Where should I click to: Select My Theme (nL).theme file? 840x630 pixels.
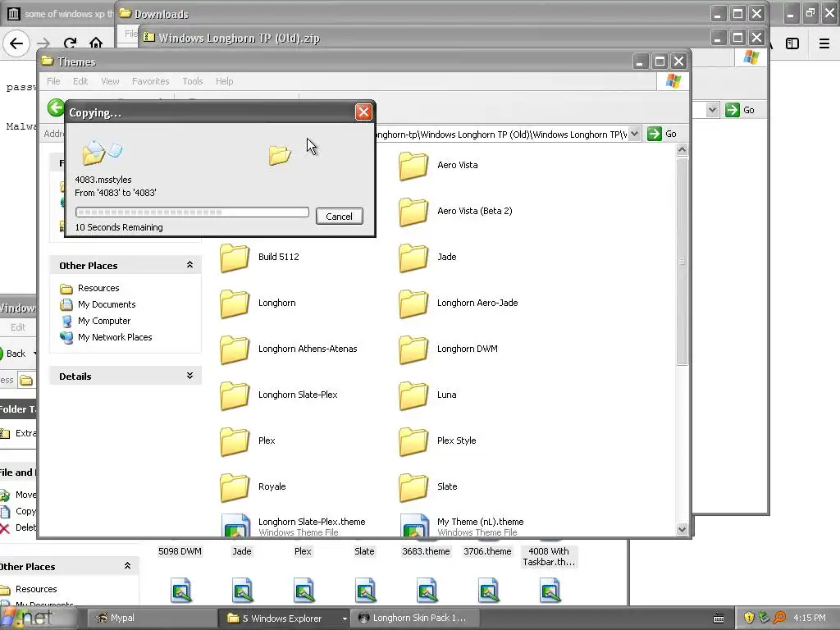463,526
